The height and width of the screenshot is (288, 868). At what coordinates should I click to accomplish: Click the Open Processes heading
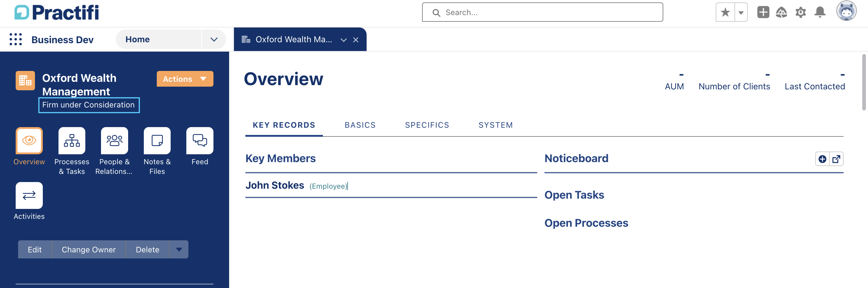pos(586,223)
